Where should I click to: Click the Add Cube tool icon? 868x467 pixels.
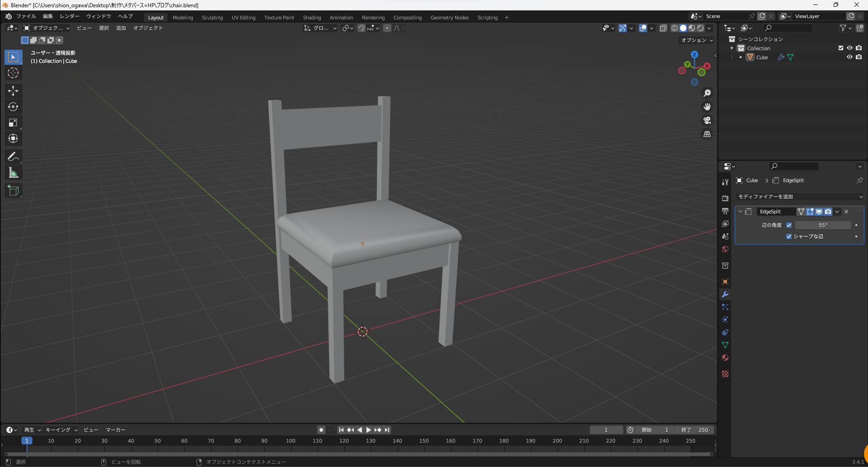tap(13, 191)
